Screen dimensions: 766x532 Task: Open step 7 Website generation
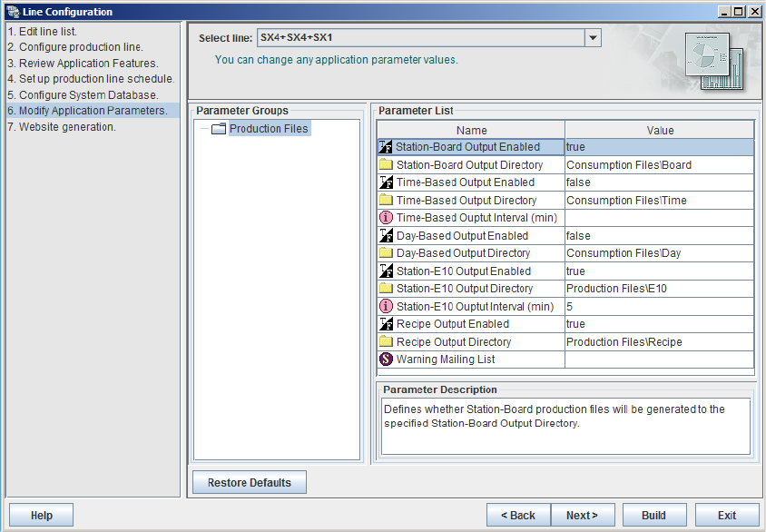(62, 126)
